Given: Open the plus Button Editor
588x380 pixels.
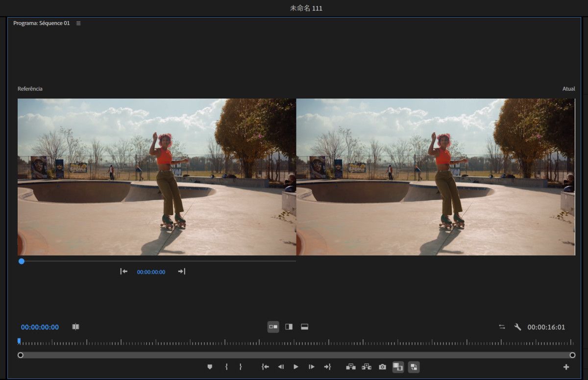Looking at the screenshot, I should (x=566, y=367).
